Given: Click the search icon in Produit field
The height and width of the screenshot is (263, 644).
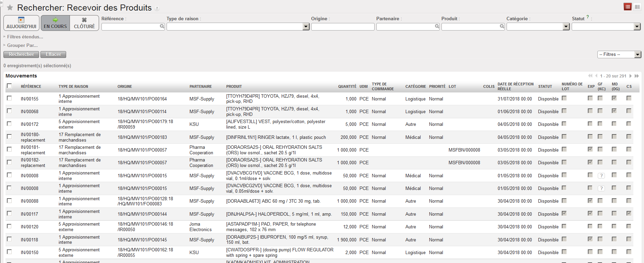Looking at the screenshot, I should coord(502,26).
